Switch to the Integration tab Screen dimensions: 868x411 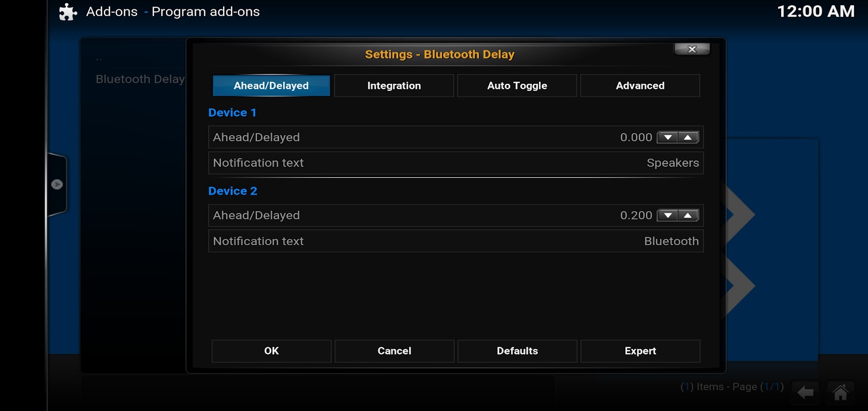point(394,86)
